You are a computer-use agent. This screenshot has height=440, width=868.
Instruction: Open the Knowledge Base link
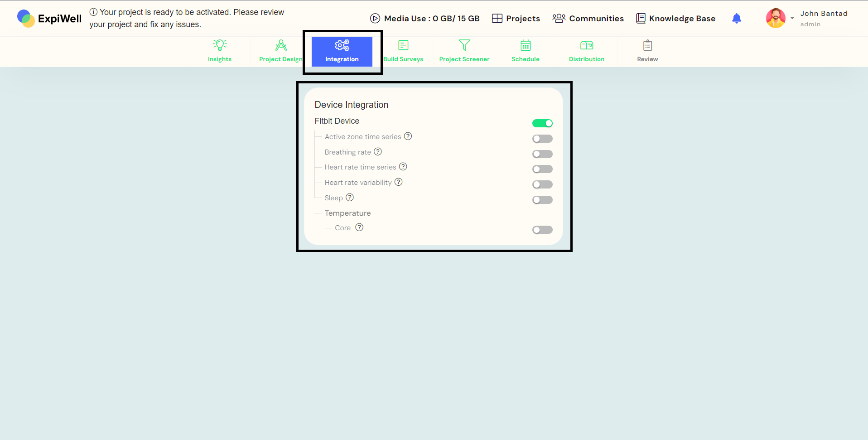[676, 19]
